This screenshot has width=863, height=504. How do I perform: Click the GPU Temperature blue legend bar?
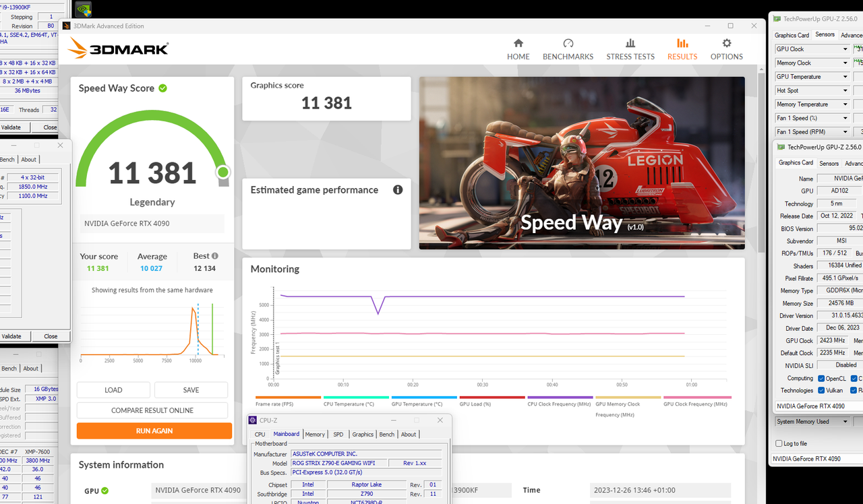point(425,398)
